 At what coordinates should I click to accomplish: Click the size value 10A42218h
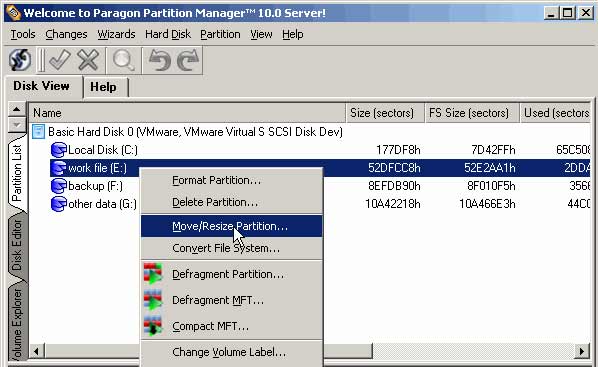coord(393,204)
